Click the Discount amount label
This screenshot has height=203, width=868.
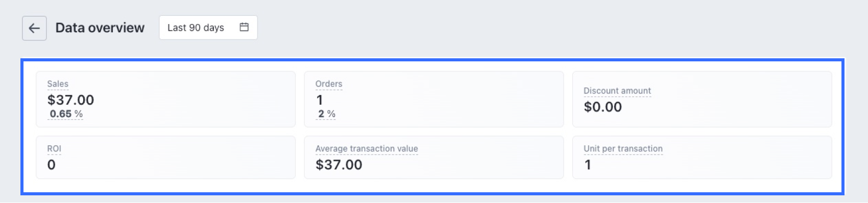(x=617, y=91)
